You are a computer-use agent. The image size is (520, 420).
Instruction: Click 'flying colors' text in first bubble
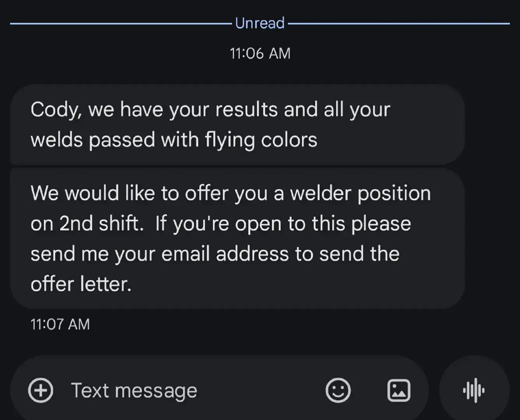(x=261, y=140)
